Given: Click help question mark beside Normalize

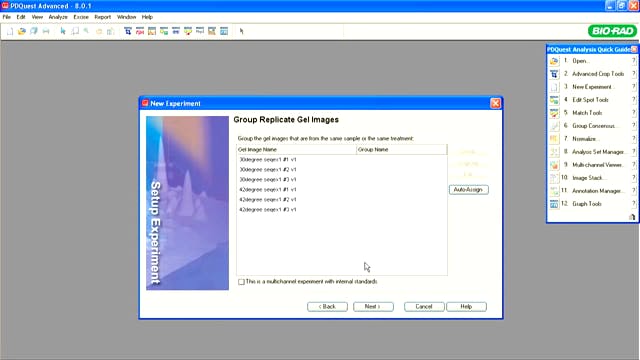Looking at the screenshot, I should (x=633, y=139).
